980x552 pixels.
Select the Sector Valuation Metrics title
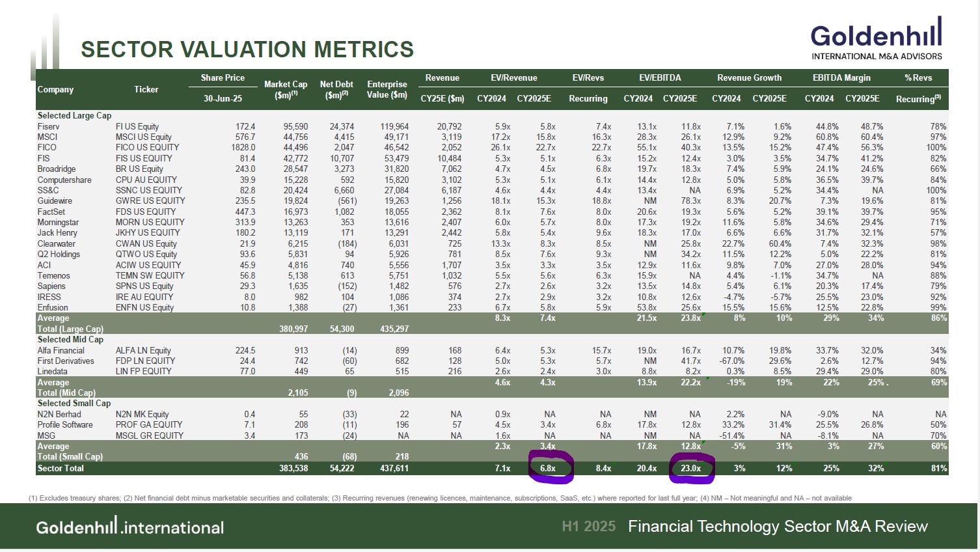(x=247, y=49)
